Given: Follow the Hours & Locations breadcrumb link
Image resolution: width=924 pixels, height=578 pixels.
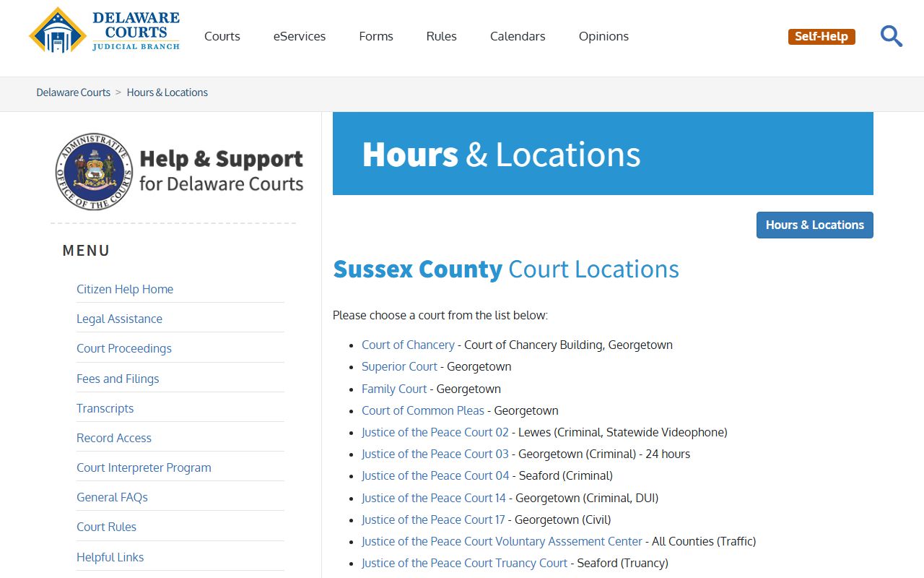Looking at the screenshot, I should pyautogui.click(x=167, y=92).
